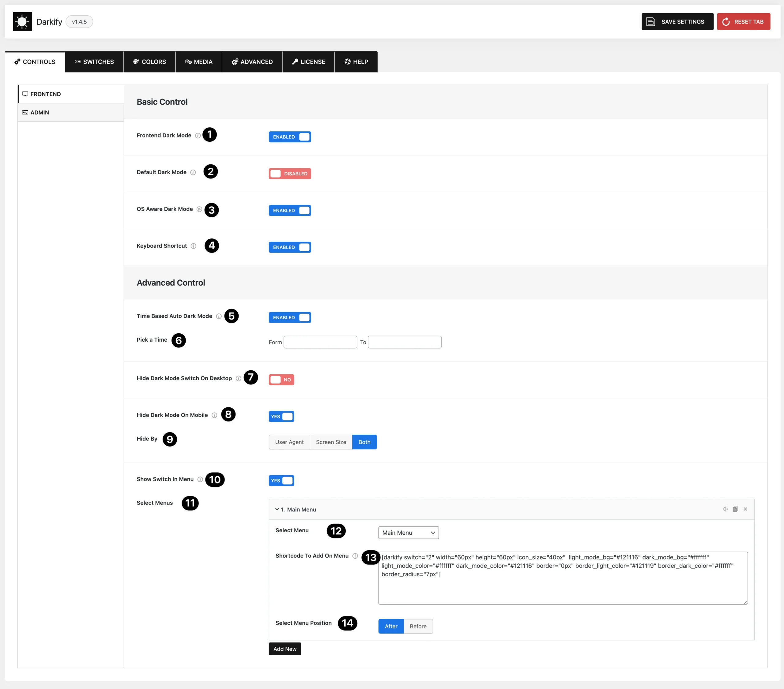Toggle Time Based Auto Dark Mode switch

pyautogui.click(x=290, y=317)
